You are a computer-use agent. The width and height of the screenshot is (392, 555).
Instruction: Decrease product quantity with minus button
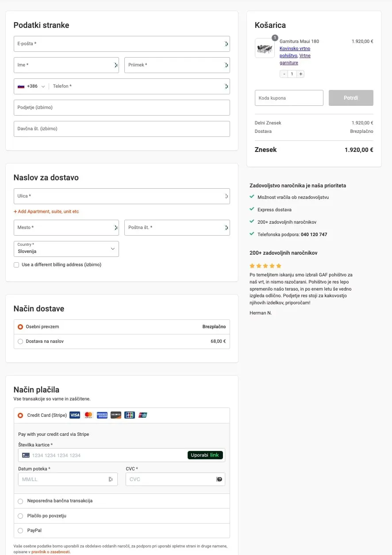pyautogui.click(x=284, y=74)
